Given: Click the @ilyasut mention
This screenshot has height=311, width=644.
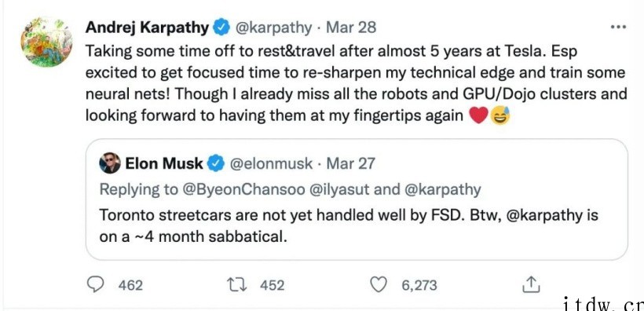Looking at the screenshot, I should pyautogui.click(x=342, y=189).
